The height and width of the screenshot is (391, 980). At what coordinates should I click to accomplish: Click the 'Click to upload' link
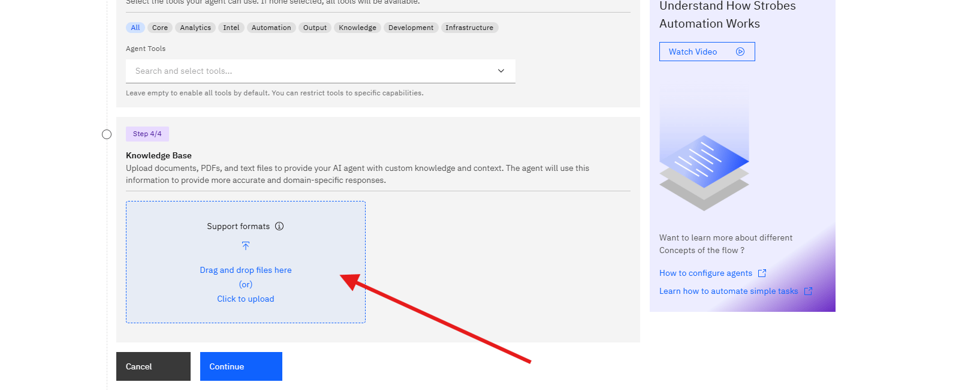(246, 299)
